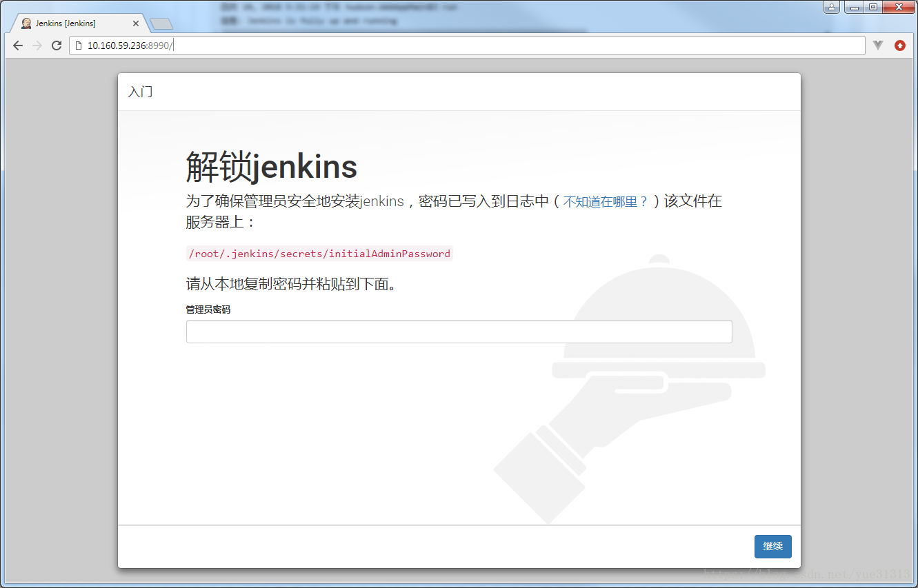
Task: Open a new browser tab
Action: 161,24
